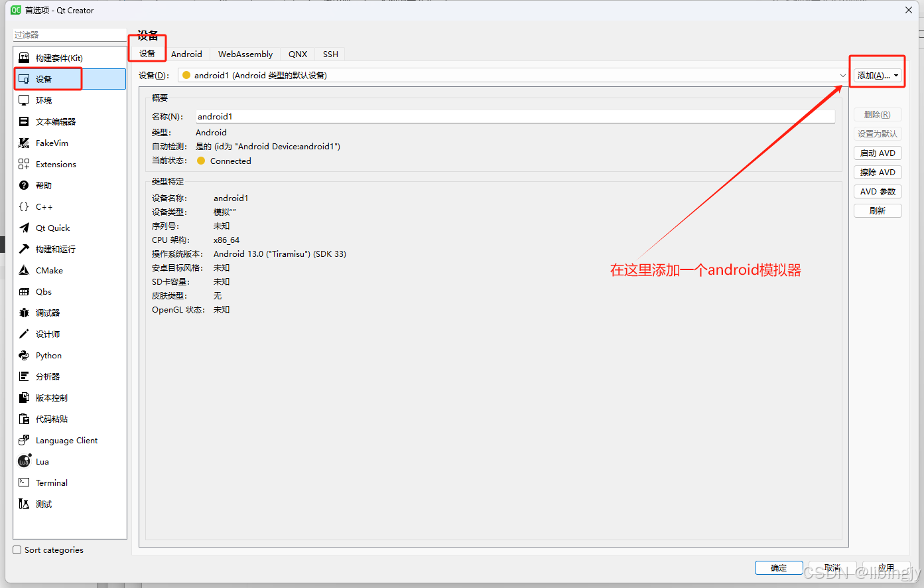Open the Language Client category icon

pos(24,440)
